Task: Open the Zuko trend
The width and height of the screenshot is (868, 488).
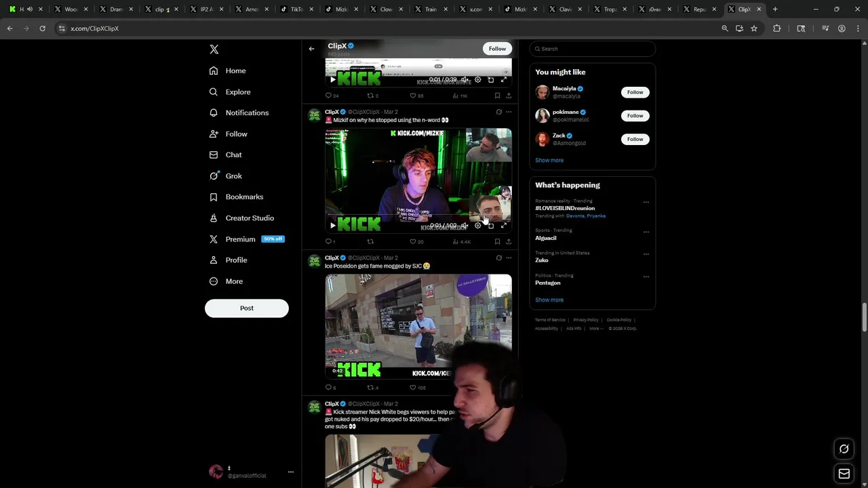Action: pyautogui.click(x=541, y=260)
